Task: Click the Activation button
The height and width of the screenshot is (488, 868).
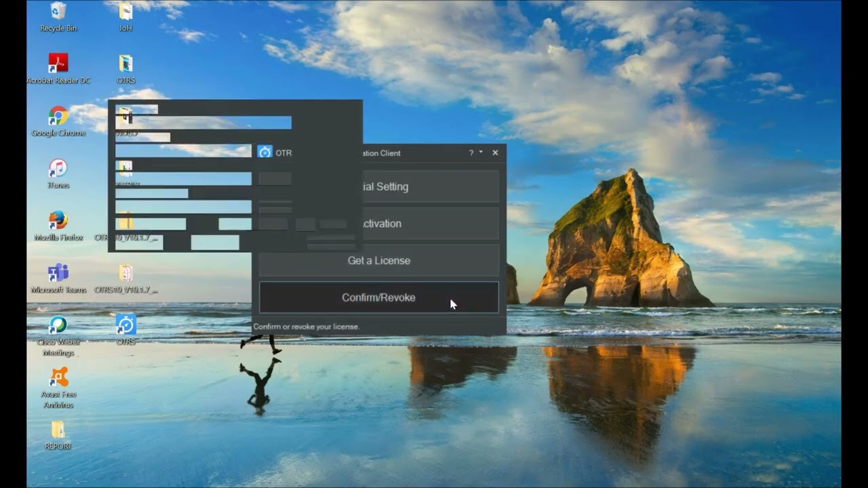Action: (379, 224)
